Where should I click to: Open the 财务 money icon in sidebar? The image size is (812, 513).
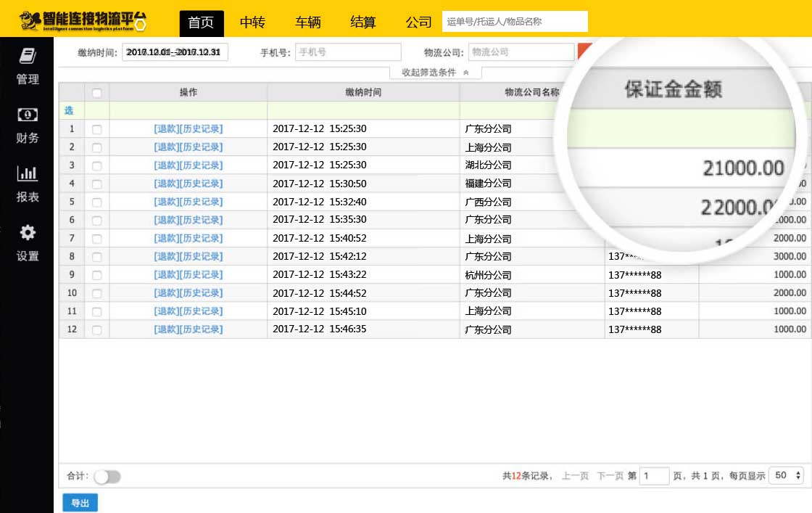[28, 115]
